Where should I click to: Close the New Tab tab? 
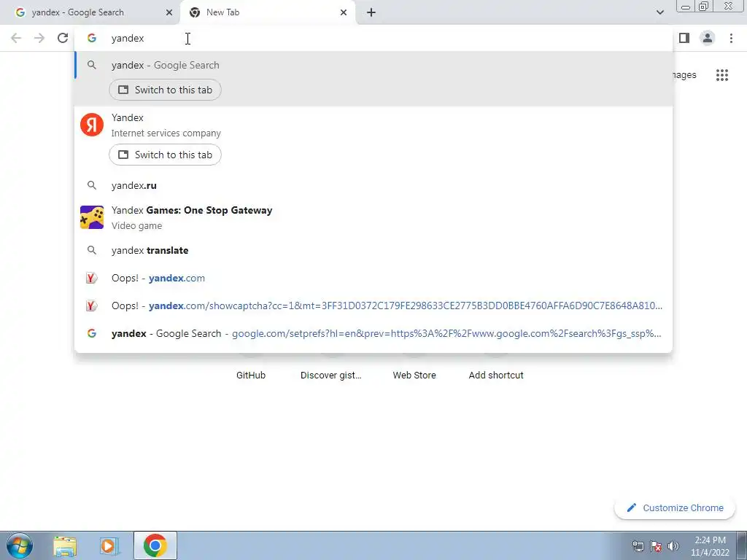[x=344, y=12]
